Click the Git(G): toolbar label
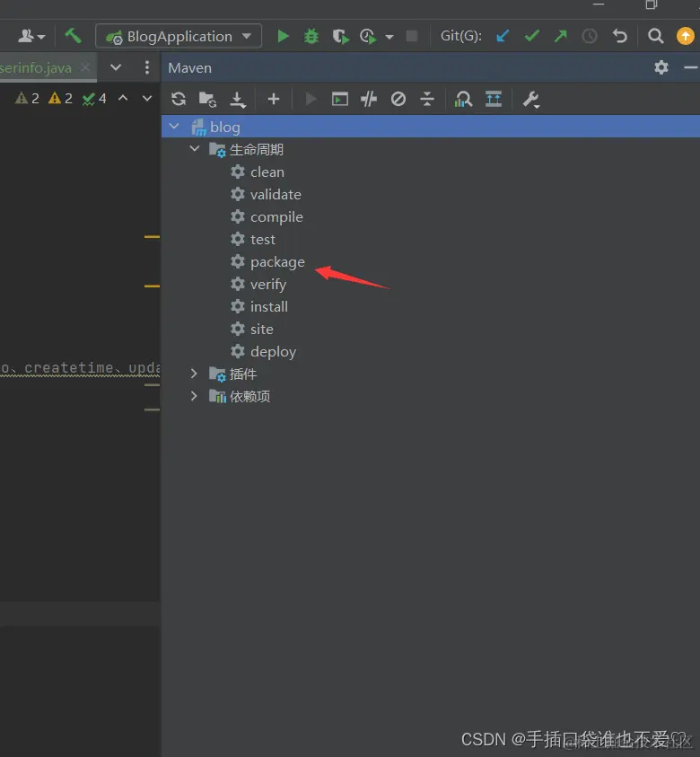 (x=460, y=36)
